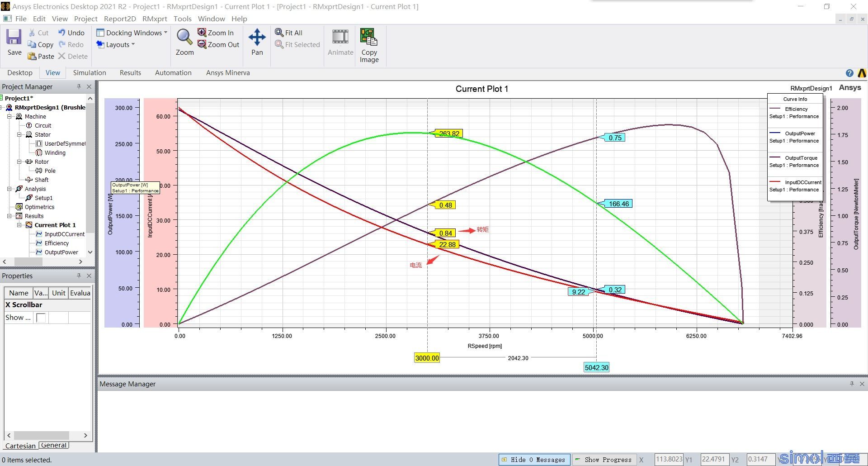868x466 pixels.
Task: Switch to the Ansys Minerva tab
Action: (x=228, y=73)
